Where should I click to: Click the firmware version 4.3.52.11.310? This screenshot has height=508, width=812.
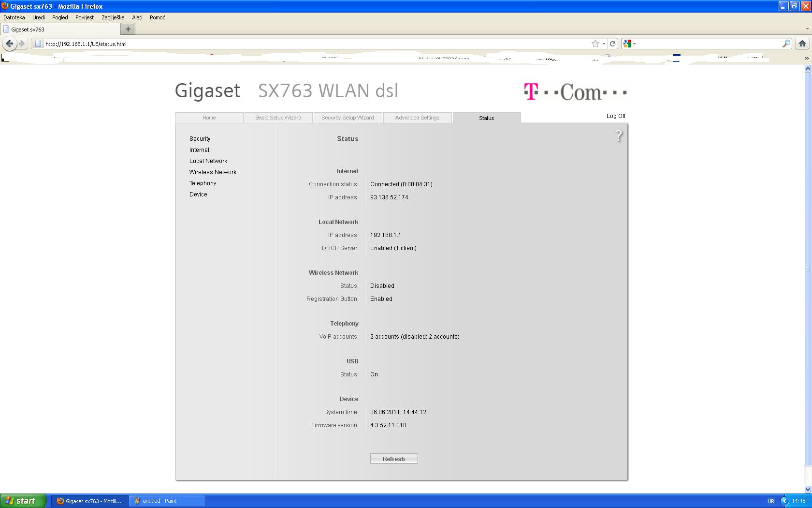[x=388, y=425]
